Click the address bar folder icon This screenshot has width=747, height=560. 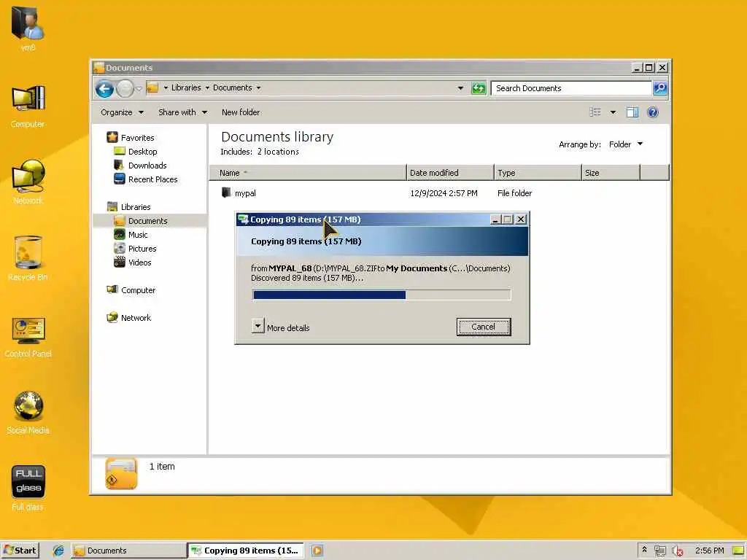(152, 87)
